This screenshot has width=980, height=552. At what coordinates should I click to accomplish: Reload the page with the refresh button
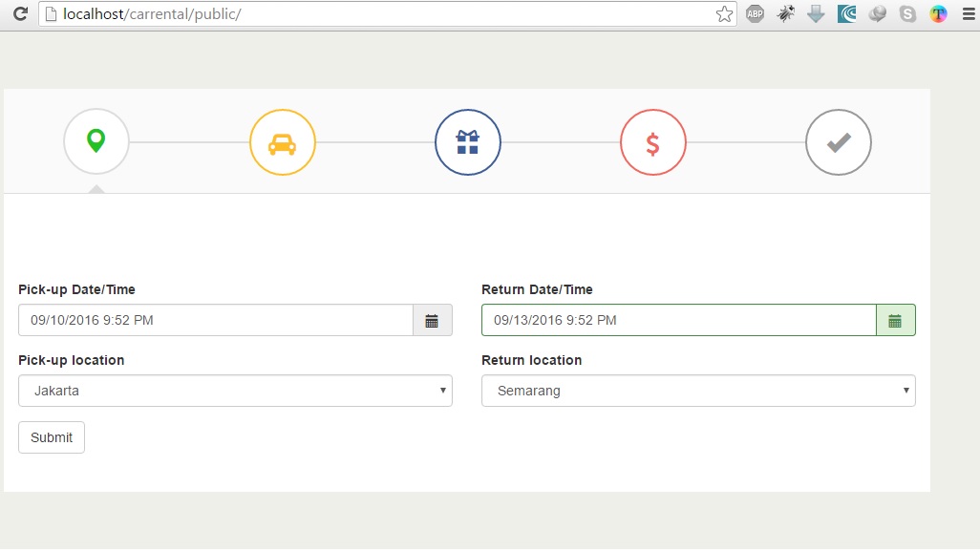[x=21, y=13]
